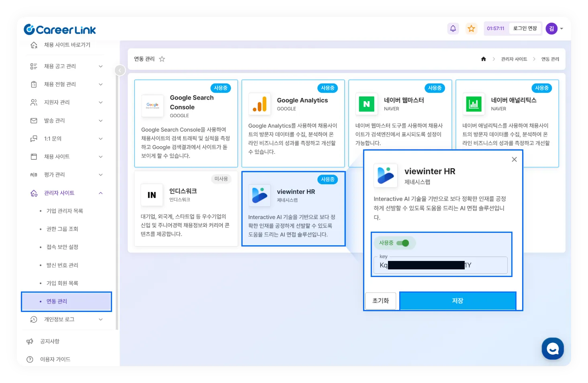
Task: Collapse 관리자 사이트 chevron
Action: coord(101,193)
